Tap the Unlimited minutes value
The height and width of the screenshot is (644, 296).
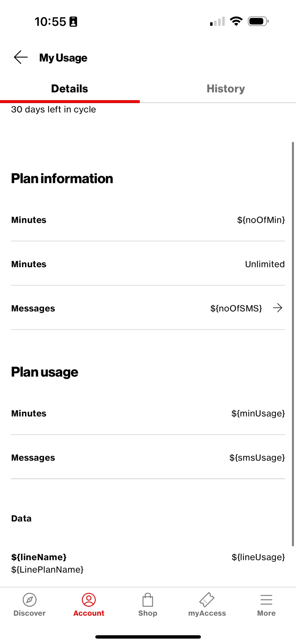point(265,264)
